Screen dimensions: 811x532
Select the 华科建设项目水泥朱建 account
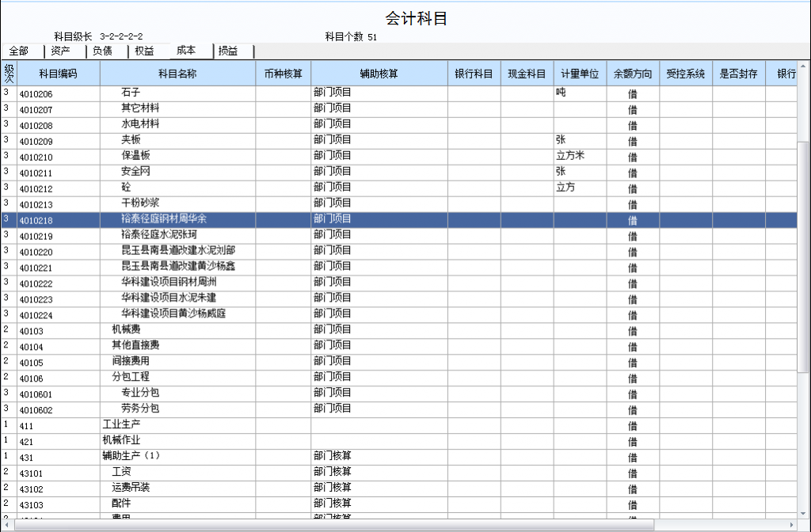tap(169, 298)
